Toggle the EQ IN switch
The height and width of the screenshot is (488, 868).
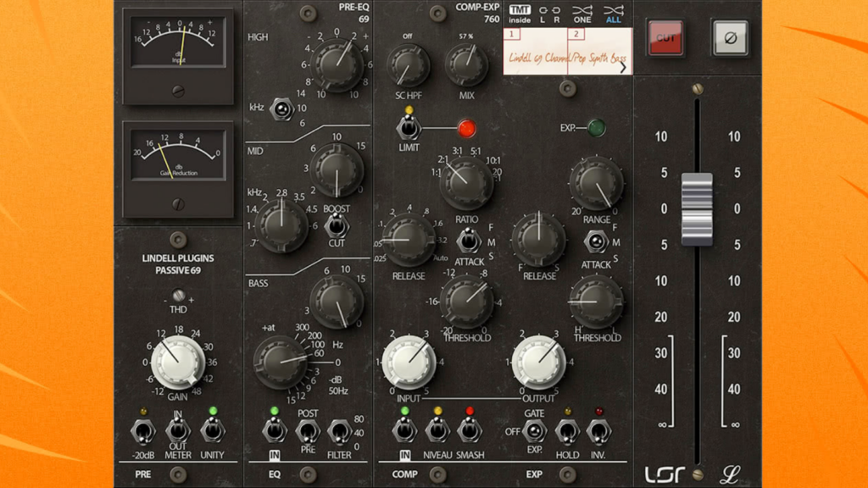[274, 431]
